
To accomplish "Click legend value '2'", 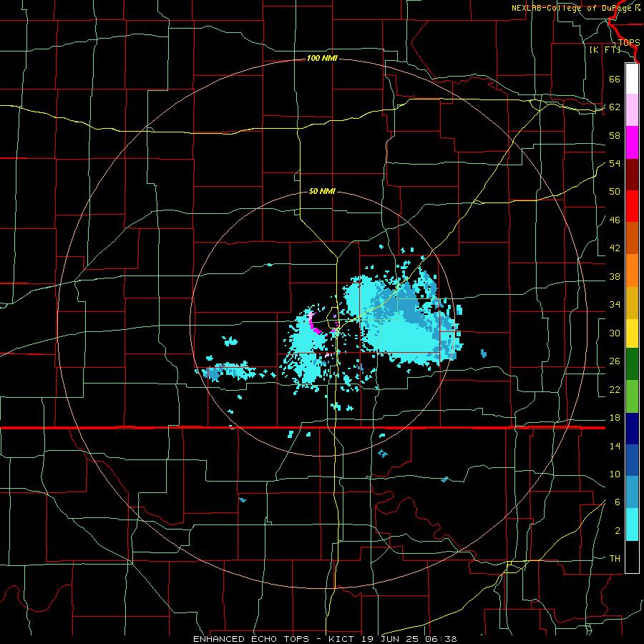I will click(x=618, y=531).
